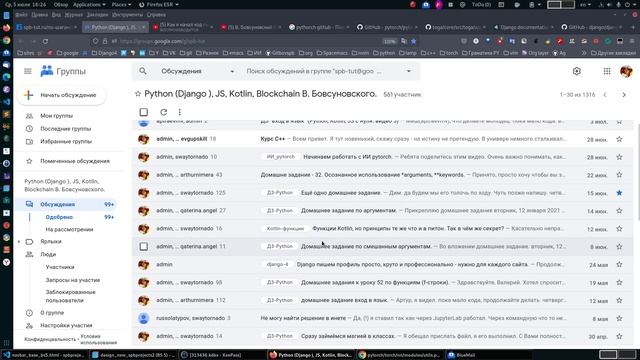Click the russolatypov default avatar
Image resolution: width=640 pixels, height=360 pixels.
tap(144, 318)
